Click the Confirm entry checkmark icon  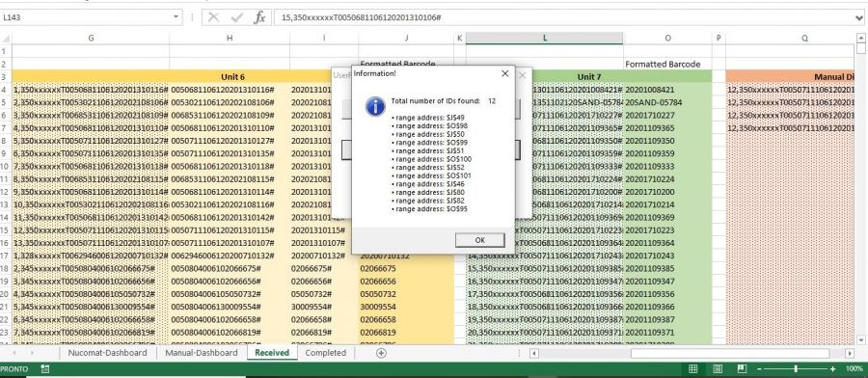pos(237,17)
